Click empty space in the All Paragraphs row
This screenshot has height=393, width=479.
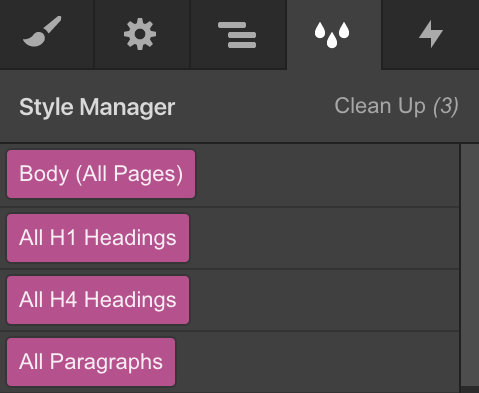[317, 362]
